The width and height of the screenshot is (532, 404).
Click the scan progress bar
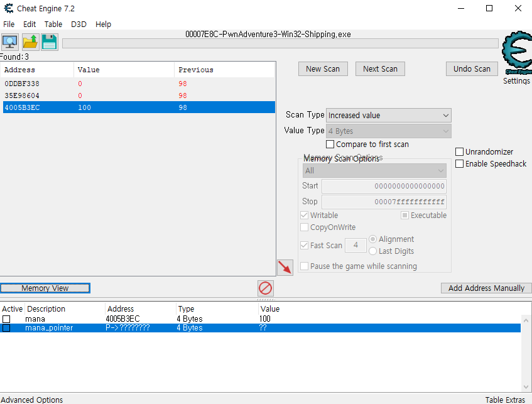[x=280, y=43]
